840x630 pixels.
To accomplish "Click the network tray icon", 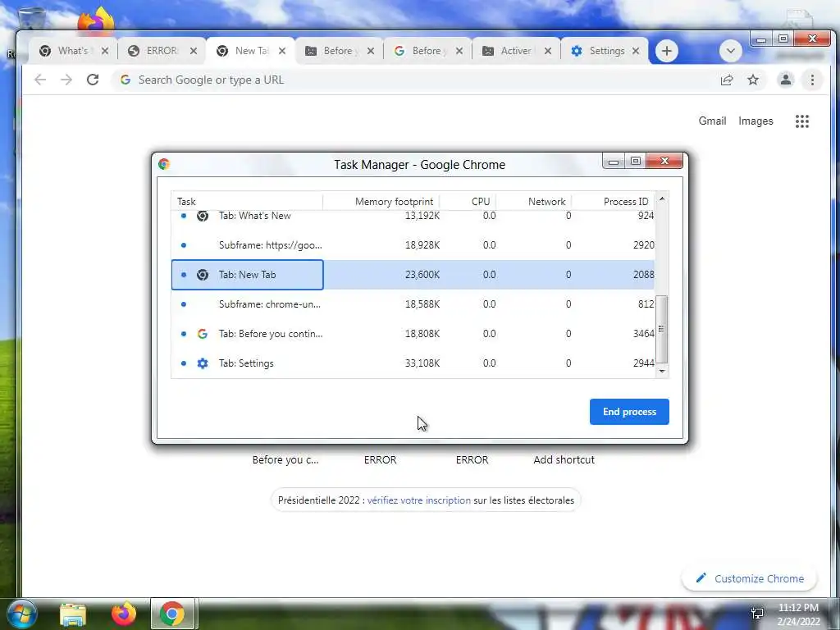I will click(757, 614).
